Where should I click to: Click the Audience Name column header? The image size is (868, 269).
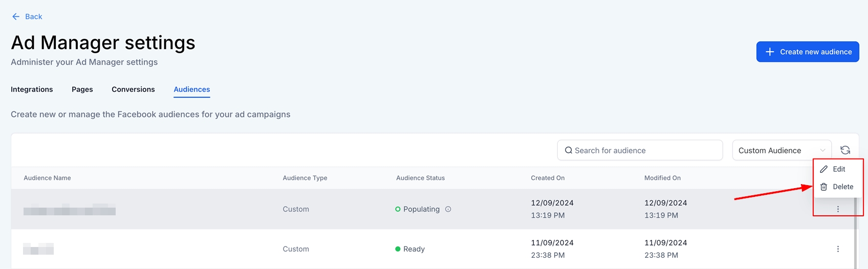click(47, 178)
